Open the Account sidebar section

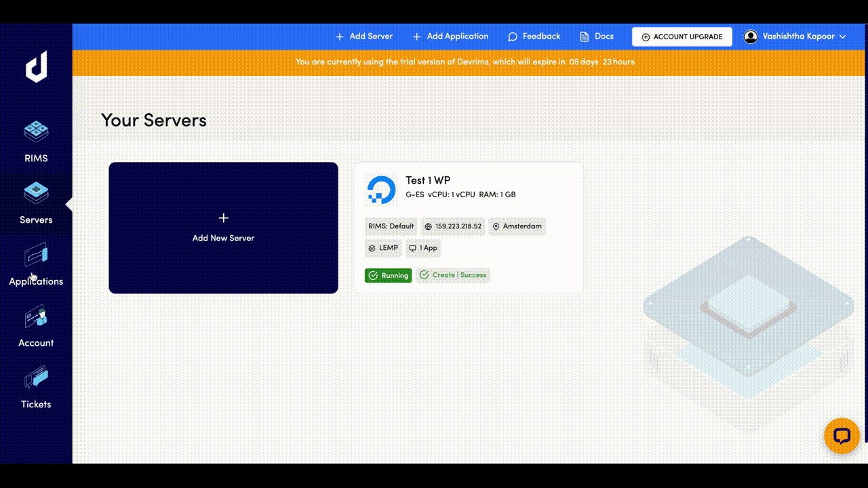tap(36, 327)
